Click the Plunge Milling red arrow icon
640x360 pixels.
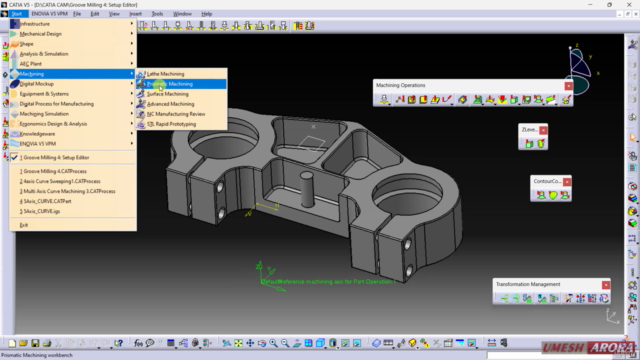pos(502,100)
